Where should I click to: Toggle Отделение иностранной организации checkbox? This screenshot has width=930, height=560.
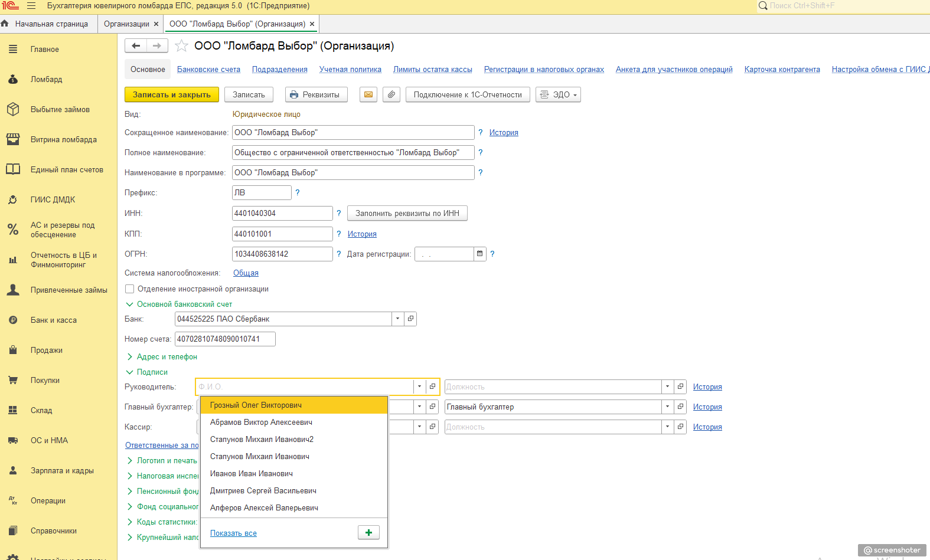[130, 289]
